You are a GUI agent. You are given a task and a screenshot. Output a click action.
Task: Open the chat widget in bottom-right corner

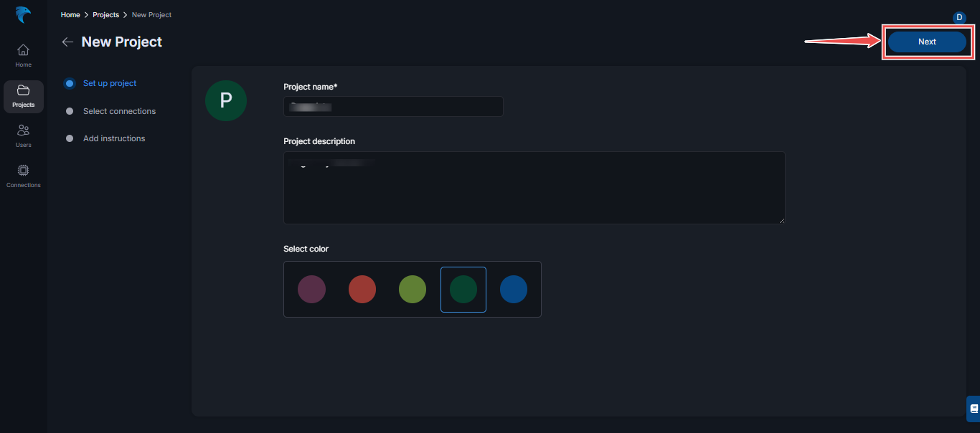click(x=973, y=408)
